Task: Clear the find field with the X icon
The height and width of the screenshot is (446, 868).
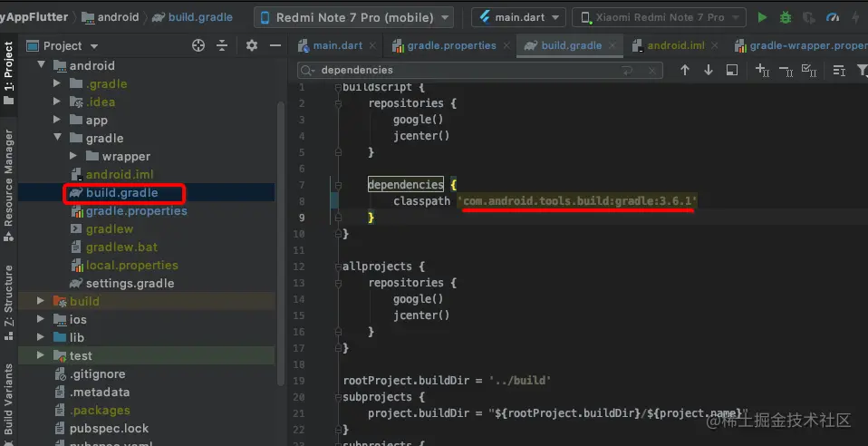Action: [652, 71]
